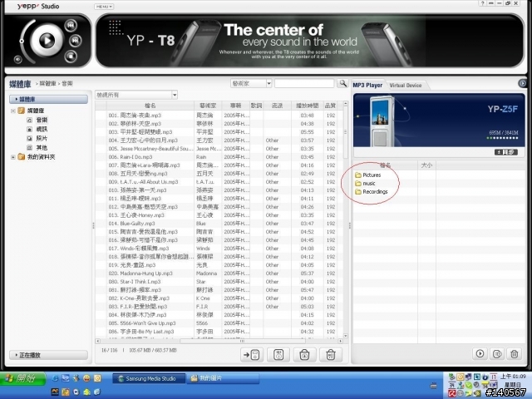Click the main play button in the player

tap(47, 41)
